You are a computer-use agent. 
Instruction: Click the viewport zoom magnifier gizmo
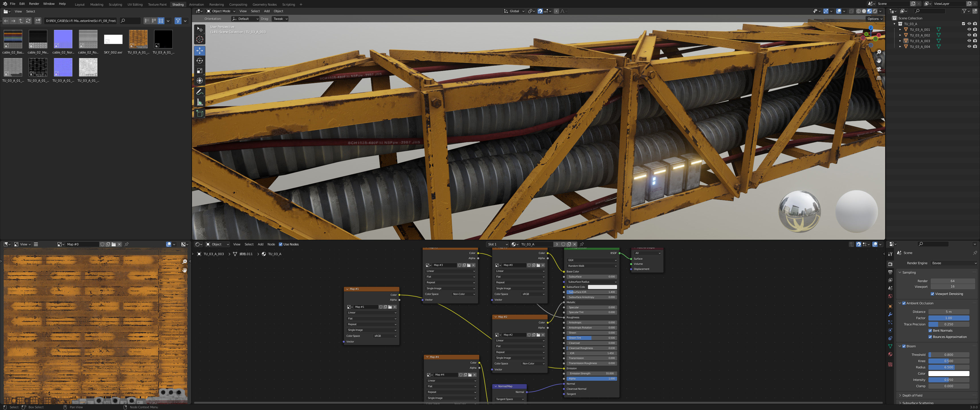click(x=879, y=52)
